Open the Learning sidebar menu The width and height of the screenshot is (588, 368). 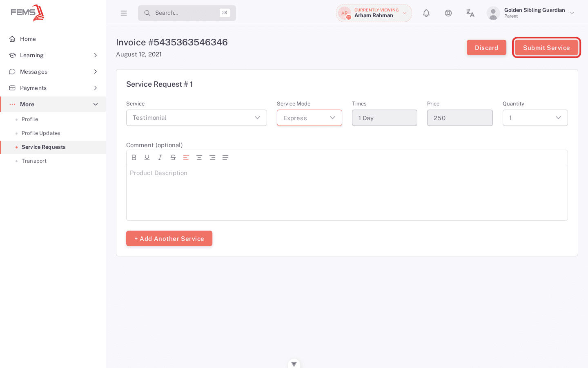point(53,55)
